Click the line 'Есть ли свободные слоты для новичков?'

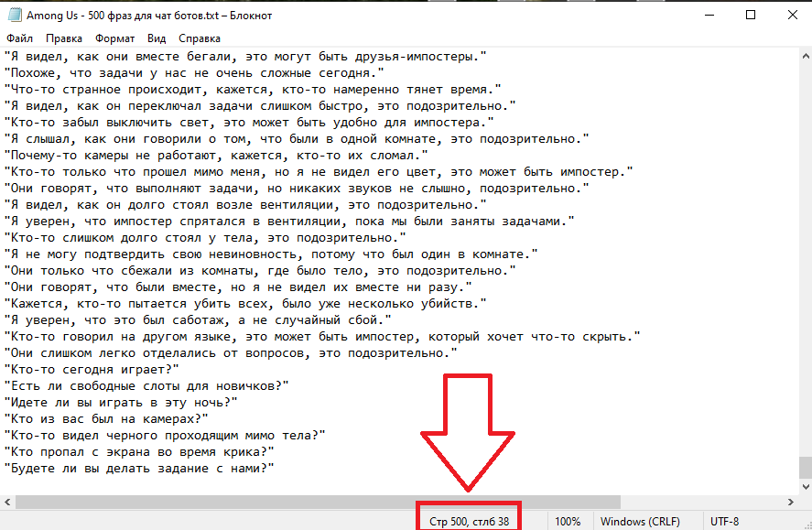click(x=146, y=385)
